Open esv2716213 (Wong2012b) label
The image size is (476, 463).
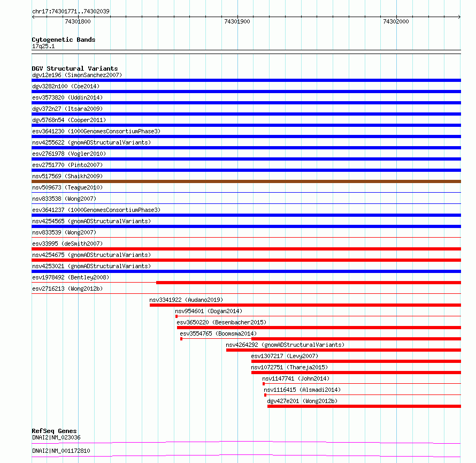67,289
